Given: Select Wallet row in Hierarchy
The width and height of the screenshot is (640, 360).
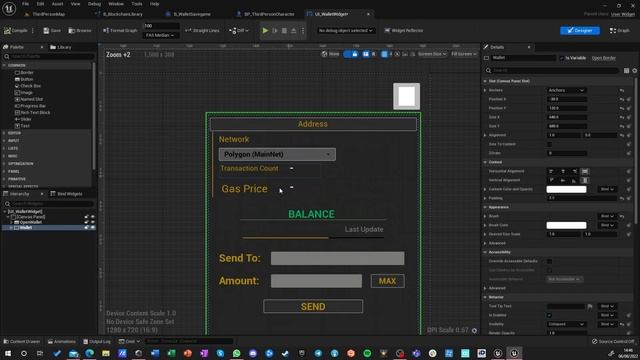Looking at the screenshot, I should [x=48, y=227].
